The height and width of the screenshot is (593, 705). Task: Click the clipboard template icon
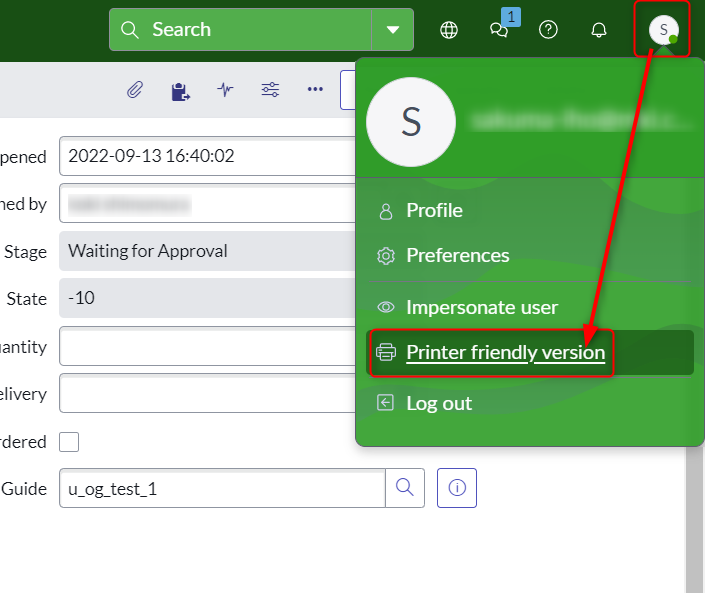(180, 91)
